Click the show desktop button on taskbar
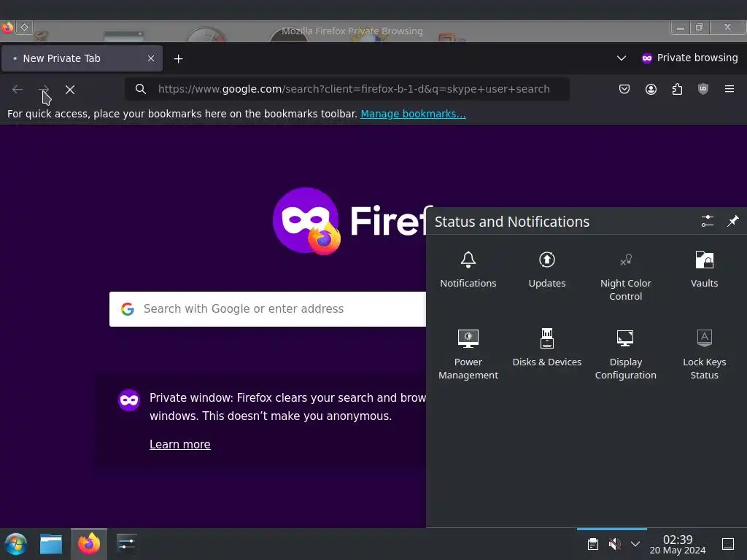 (x=728, y=544)
